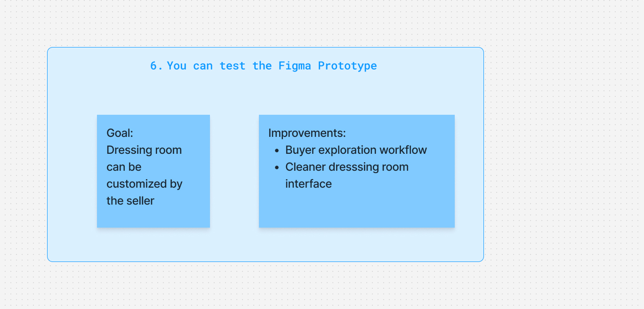Click the 'Goal:' label text
Viewport: 644px width, 309px height.
coord(120,133)
